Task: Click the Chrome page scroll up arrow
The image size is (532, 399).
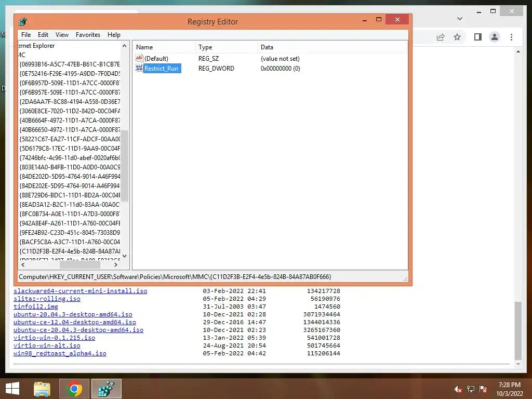Action: click(x=518, y=51)
